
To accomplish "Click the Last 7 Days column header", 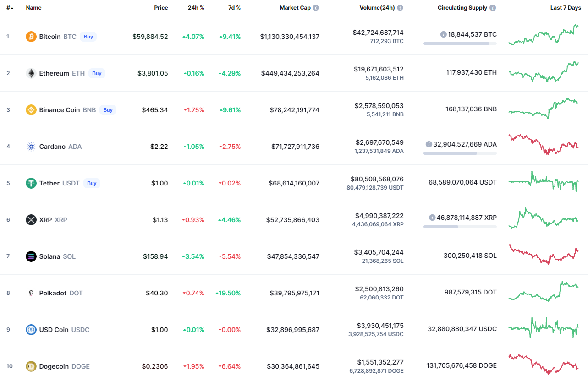I will tap(566, 8).
